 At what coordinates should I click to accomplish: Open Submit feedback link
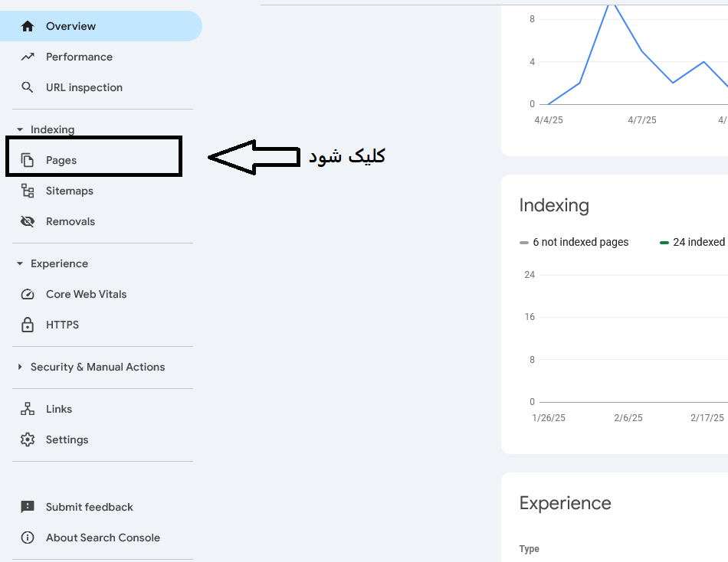pyautogui.click(x=89, y=507)
